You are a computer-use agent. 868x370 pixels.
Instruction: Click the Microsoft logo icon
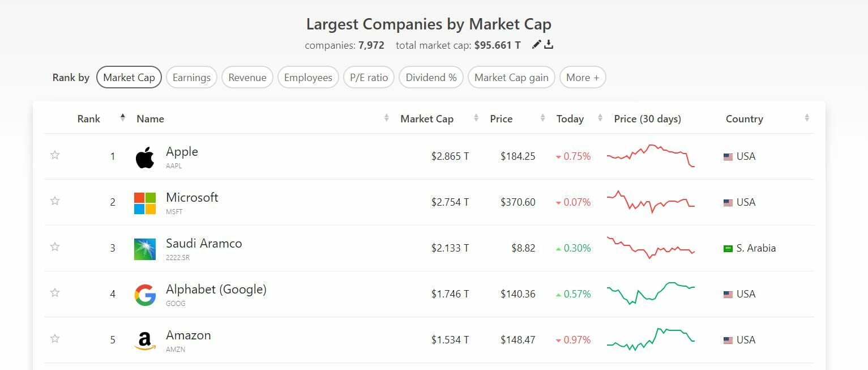pyautogui.click(x=145, y=203)
